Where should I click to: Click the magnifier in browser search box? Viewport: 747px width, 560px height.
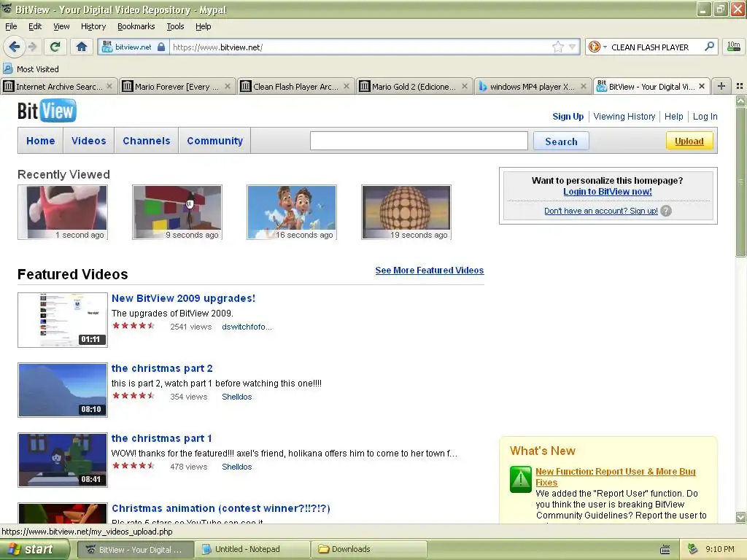point(709,47)
